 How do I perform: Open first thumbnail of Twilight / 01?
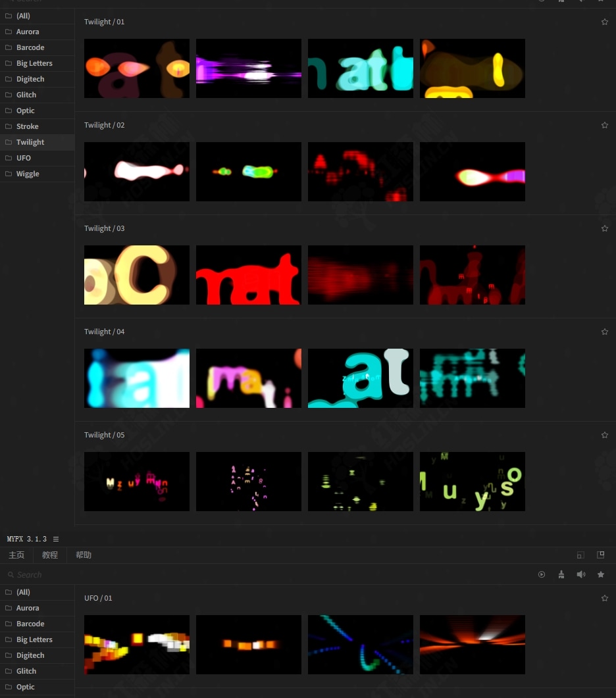tap(137, 68)
